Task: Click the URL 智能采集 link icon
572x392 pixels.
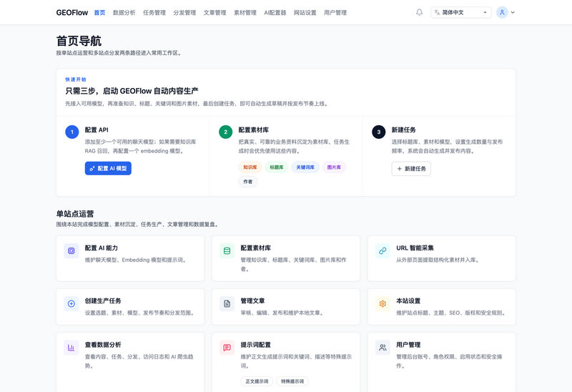Action: click(x=383, y=251)
